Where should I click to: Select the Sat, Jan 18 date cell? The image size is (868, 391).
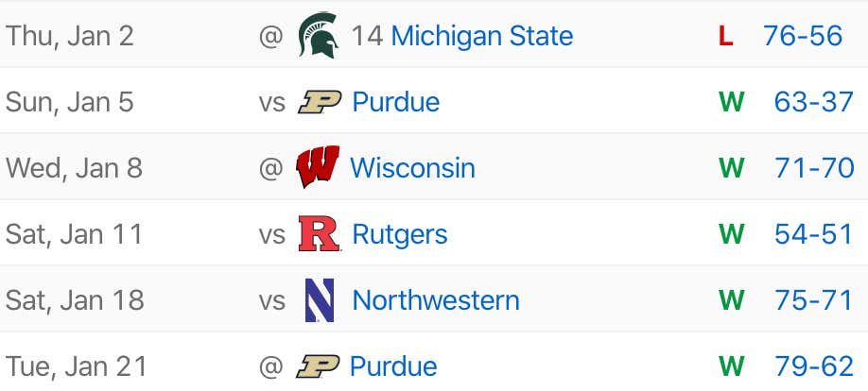[75, 301]
